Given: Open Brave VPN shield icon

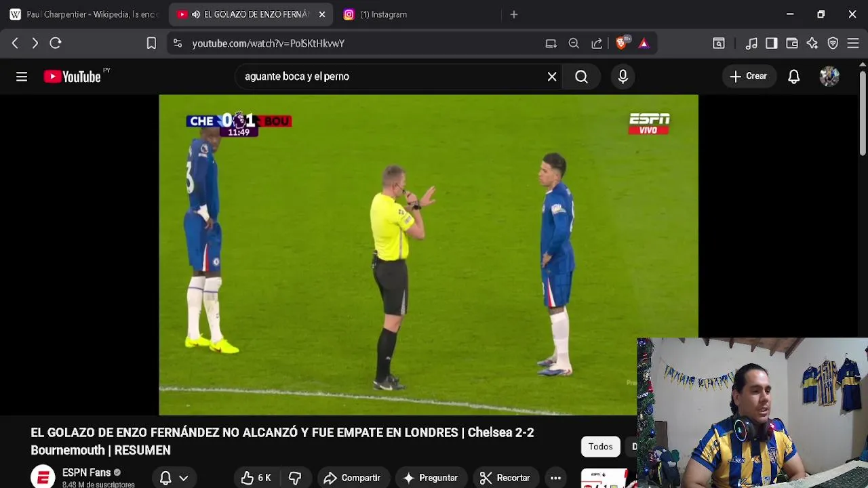Looking at the screenshot, I should point(833,43).
